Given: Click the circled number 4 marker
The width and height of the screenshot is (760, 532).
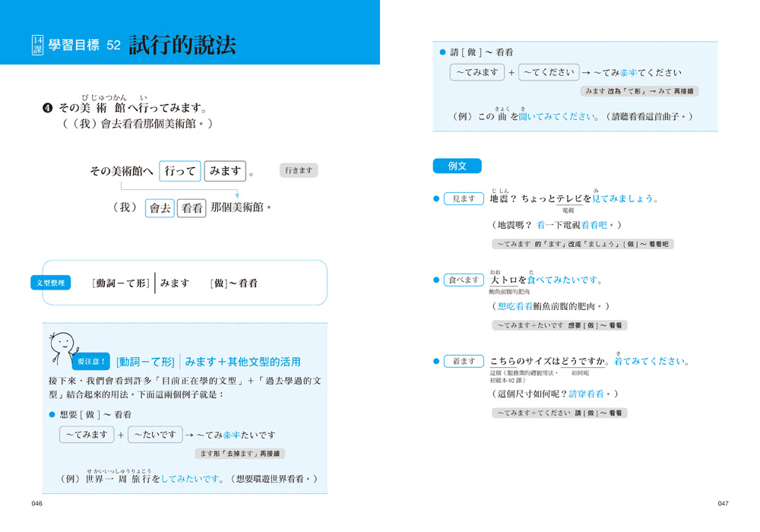Looking at the screenshot, I should (47, 109).
